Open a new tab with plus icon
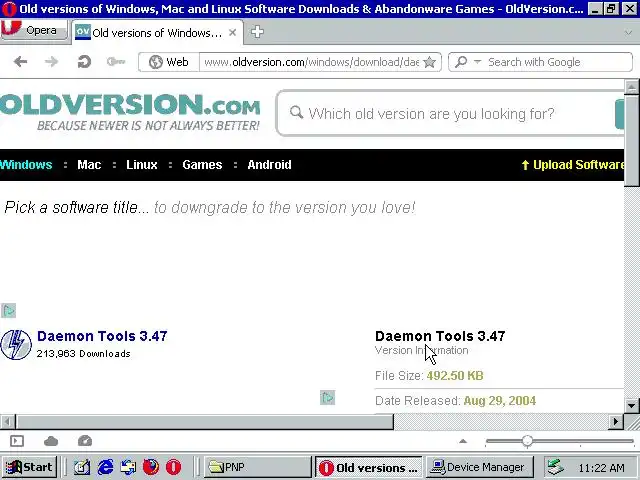The height and width of the screenshot is (480, 640). 257,32
